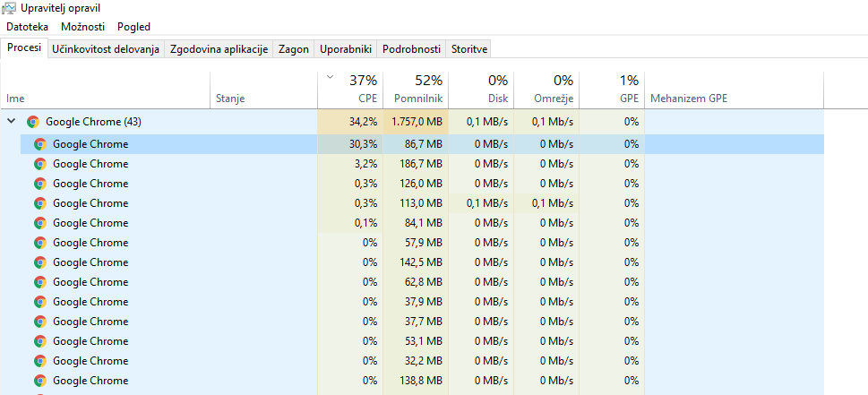Image resolution: width=868 pixels, height=395 pixels.
Task: Click the 53,1 MB memory cell
Action: (x=416, y=341)
